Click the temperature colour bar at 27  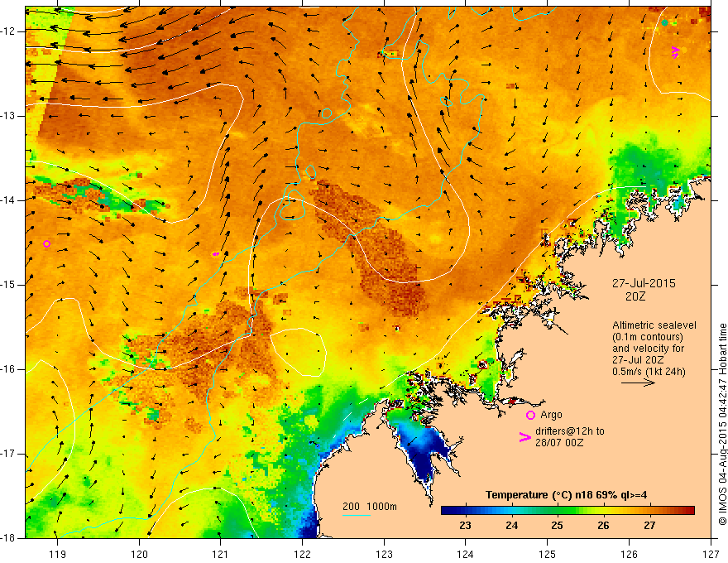649,511
